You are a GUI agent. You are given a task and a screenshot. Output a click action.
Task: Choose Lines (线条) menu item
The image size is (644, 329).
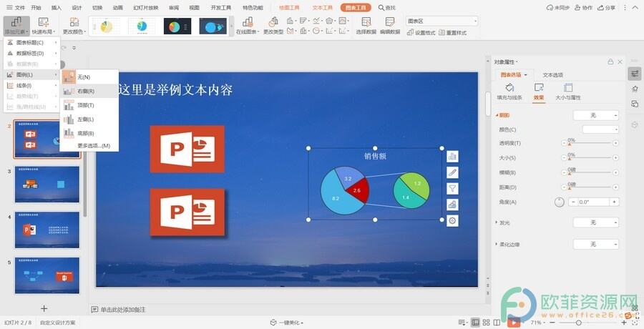coord(32,85)
